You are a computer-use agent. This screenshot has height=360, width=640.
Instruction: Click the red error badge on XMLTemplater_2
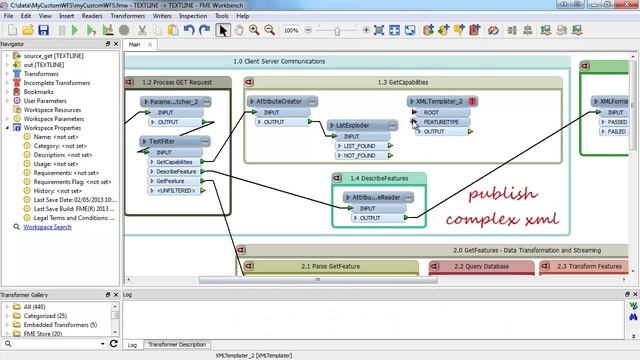pos(472,101)
